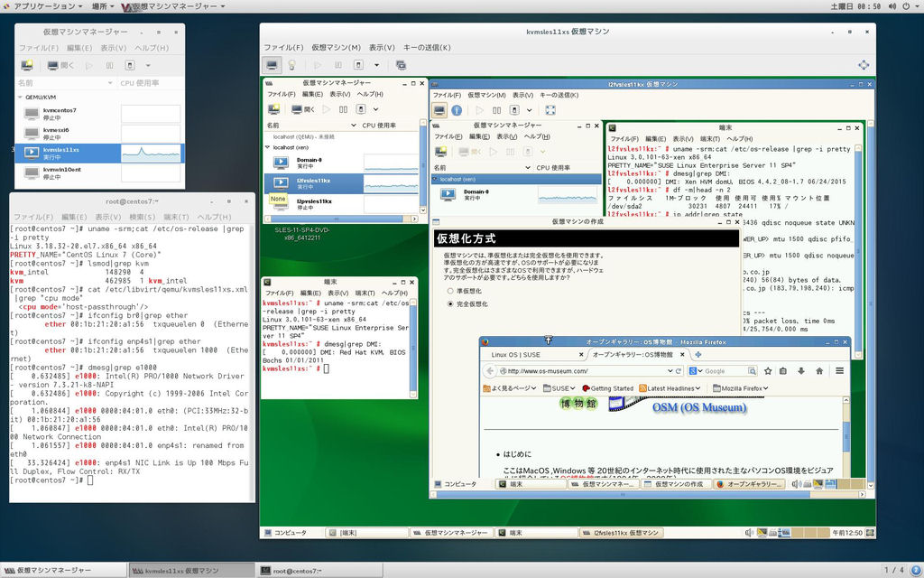Image resolution: width=924 pixels, height=578 pixels.
Task: Click Firefox URL bar with os-museum.com
Action: 590,371
